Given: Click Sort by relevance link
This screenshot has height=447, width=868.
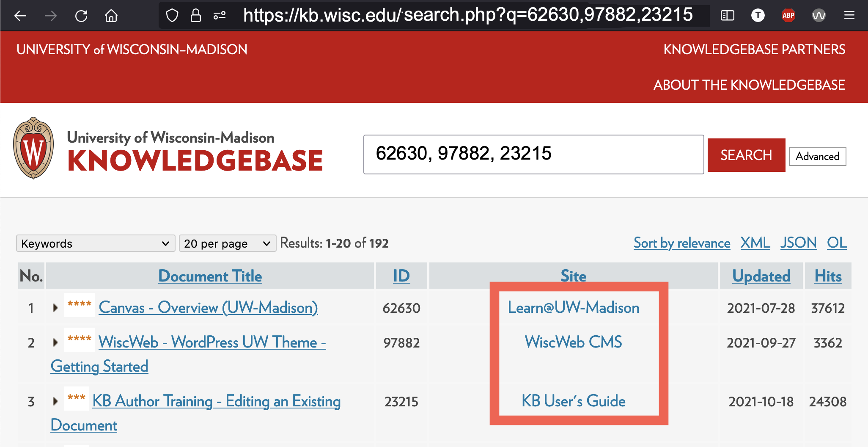Looking at the screenshot, I should pyautogui.click(x=682, y=243).
